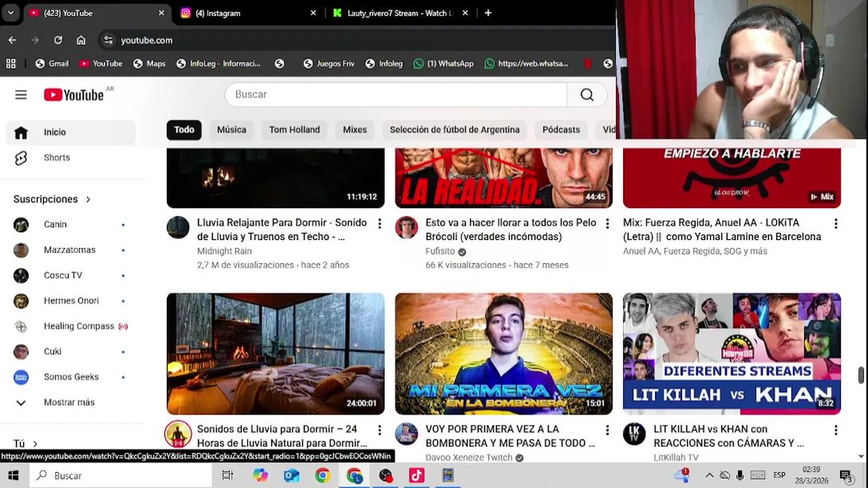Image resolution: width=868 pixels, height=488 pixels.
Task: Open the Fufisito channel avatar
Action: (406, 228)
